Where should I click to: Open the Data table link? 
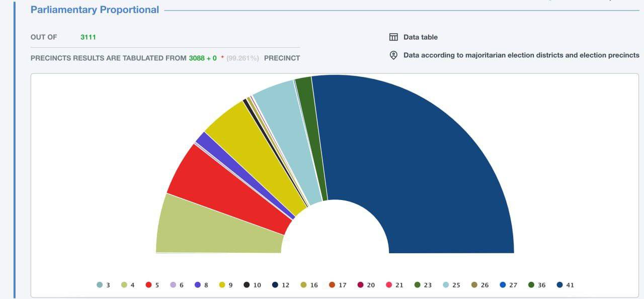click(x=420, y=37)
